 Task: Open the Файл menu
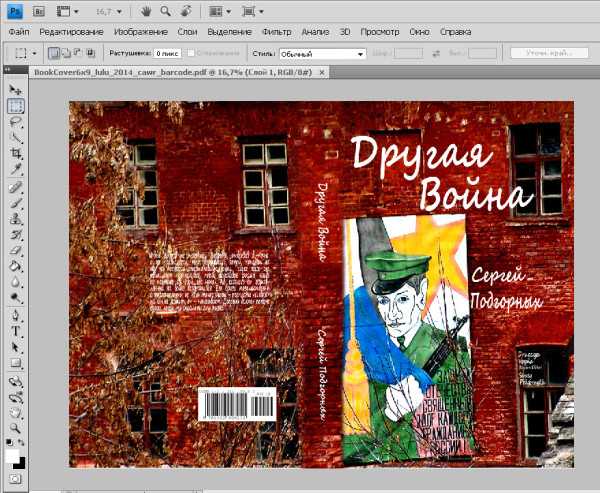[19, 32]
